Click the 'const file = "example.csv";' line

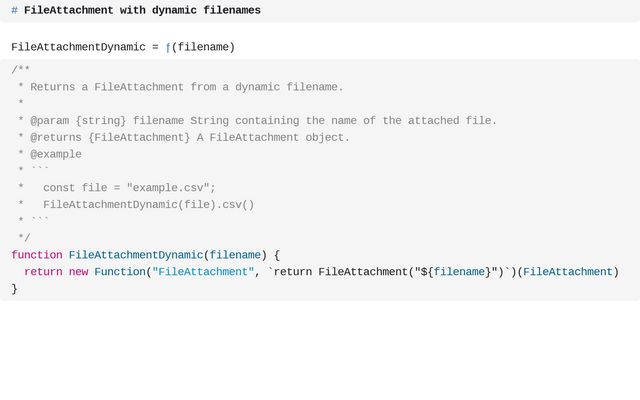pos(129,188)
